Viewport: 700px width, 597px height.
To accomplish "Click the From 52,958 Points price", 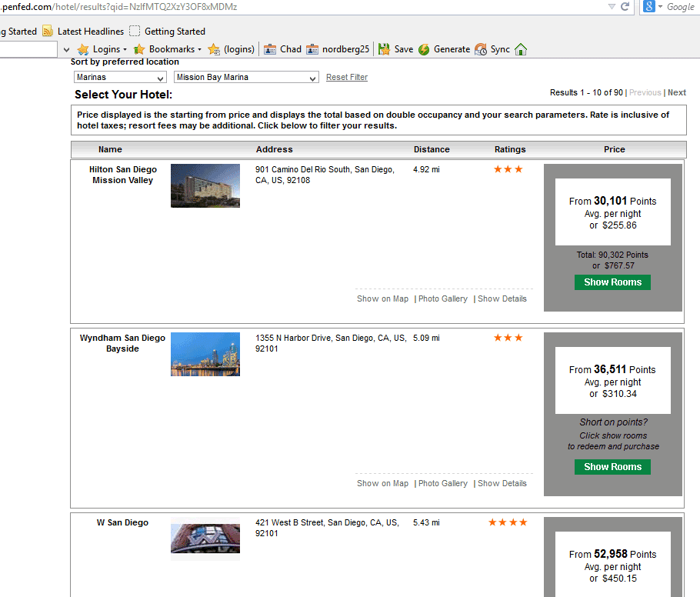I will point(612,554).
